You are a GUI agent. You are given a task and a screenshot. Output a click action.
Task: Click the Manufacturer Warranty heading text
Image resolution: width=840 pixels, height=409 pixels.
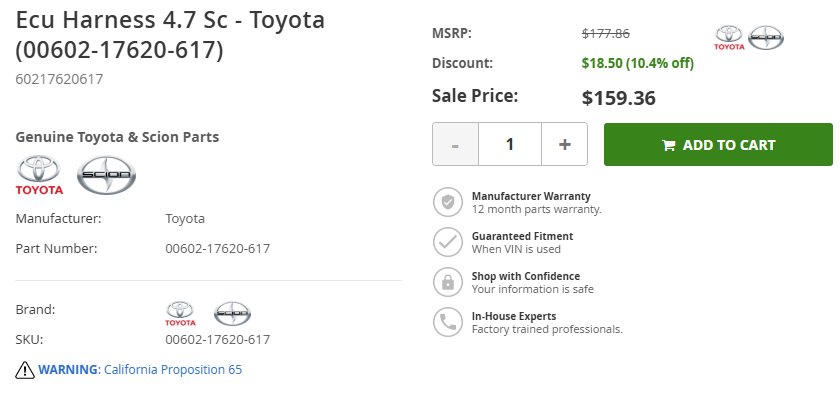tap(531, 196)
